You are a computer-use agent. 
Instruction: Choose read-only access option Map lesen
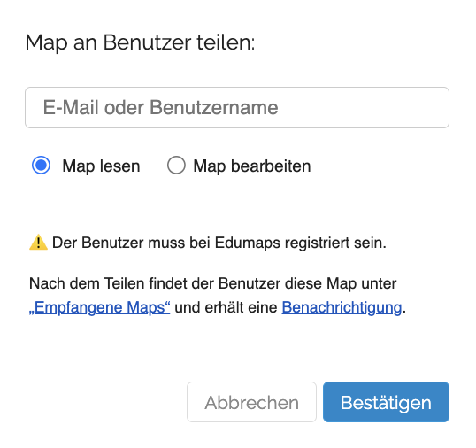[x=41, y=166]
